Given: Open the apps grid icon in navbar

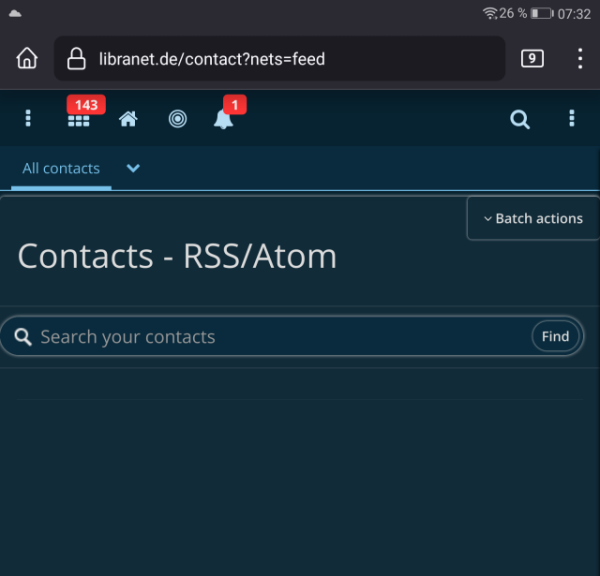Looking at the screenshot, I should pyautogui.click(x=78, y=121).
